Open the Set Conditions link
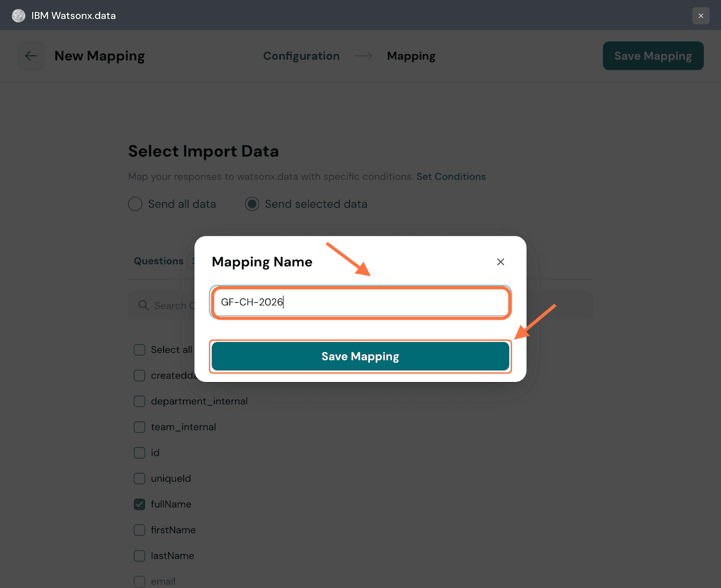This screenshot has height=588, width=721. (451, 177)
